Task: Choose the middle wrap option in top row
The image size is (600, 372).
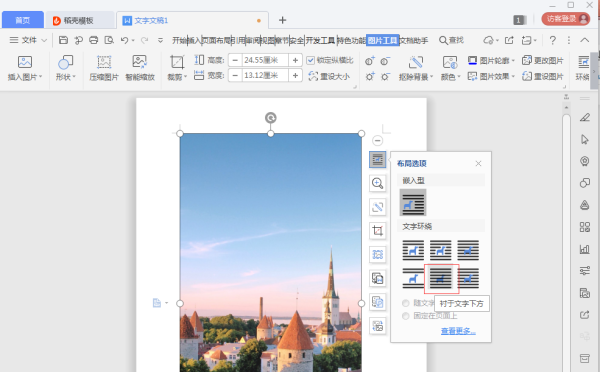Action: 441,250
